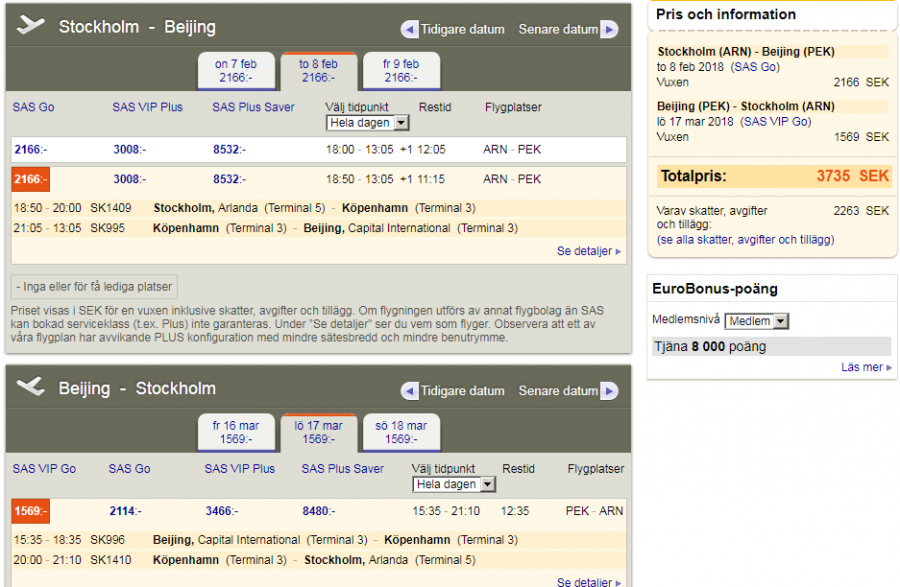Open the Medlemsnivå Medlem dropdown
Image resolution: width=900 pixels, height=587 pixels.
757,321
